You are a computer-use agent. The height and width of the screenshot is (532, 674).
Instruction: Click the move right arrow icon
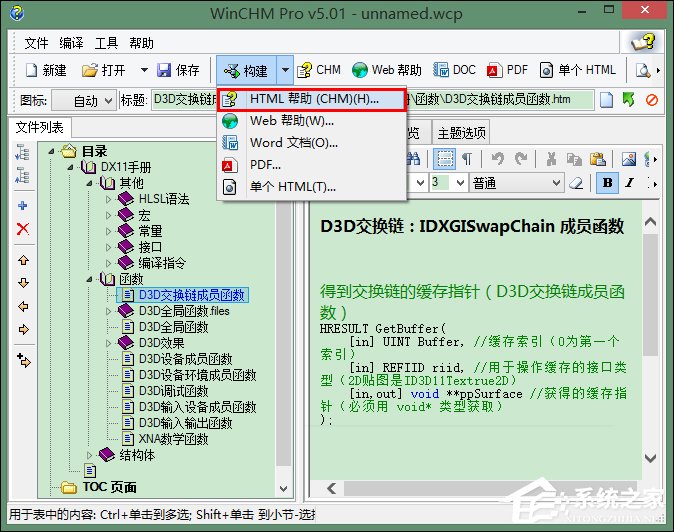point(23,330)
